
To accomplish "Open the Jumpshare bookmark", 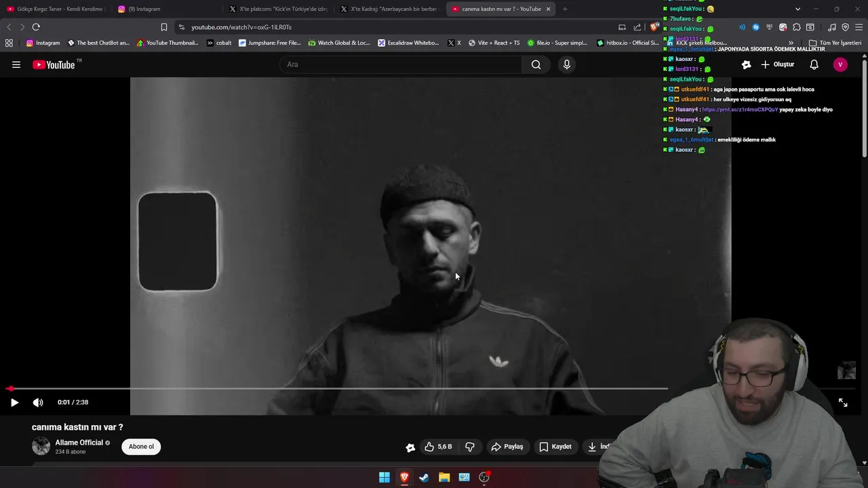I will (x=269, y=43).
